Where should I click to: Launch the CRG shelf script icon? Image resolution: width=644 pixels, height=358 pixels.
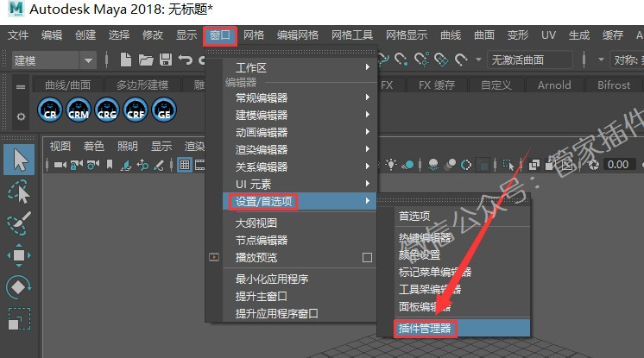pos(107,110)
